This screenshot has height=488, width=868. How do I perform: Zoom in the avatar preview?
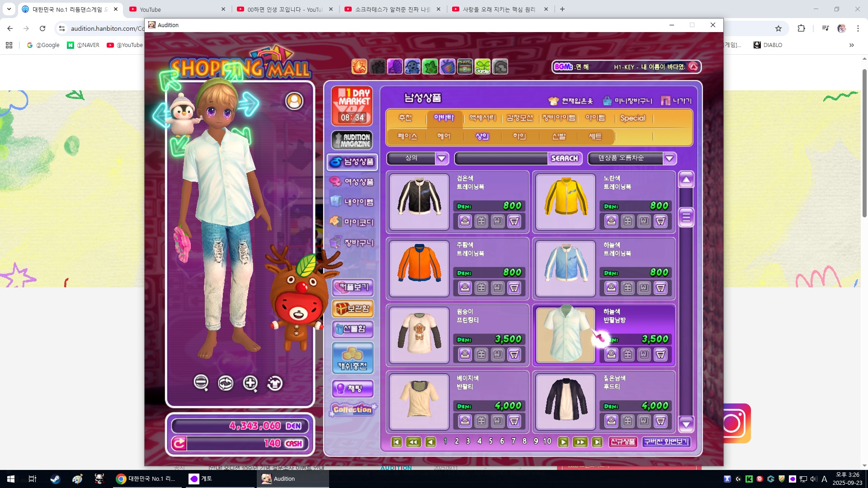[x=250, y=383]
